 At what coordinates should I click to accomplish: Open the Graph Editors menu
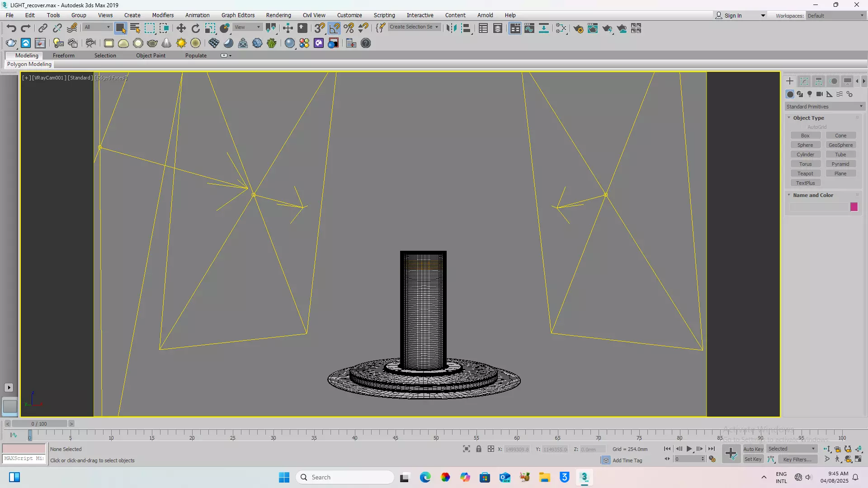pyautogui.click(x=238, y=15)
